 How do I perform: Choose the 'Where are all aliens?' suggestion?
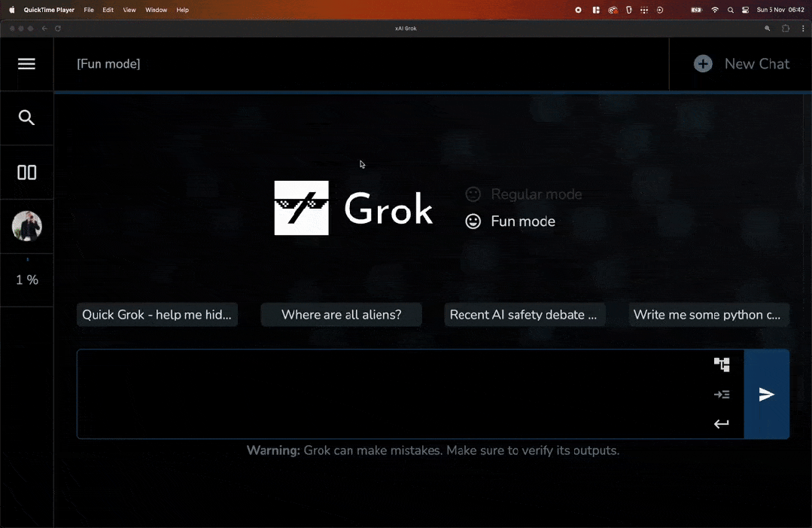point(341,315)
